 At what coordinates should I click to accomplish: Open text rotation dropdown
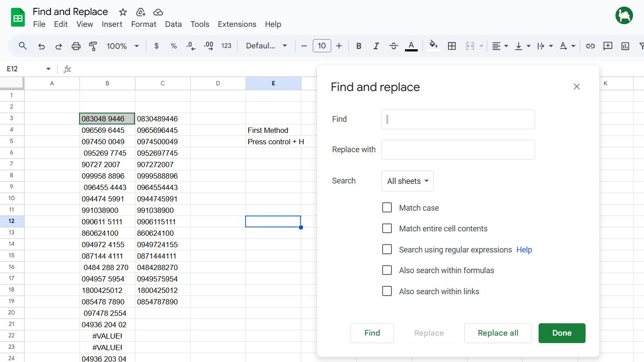[x=568, y=46]
